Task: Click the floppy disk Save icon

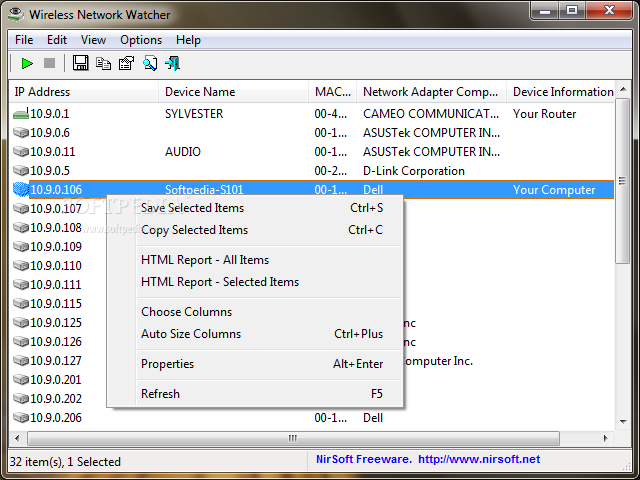Action: [x=80, y=64]
